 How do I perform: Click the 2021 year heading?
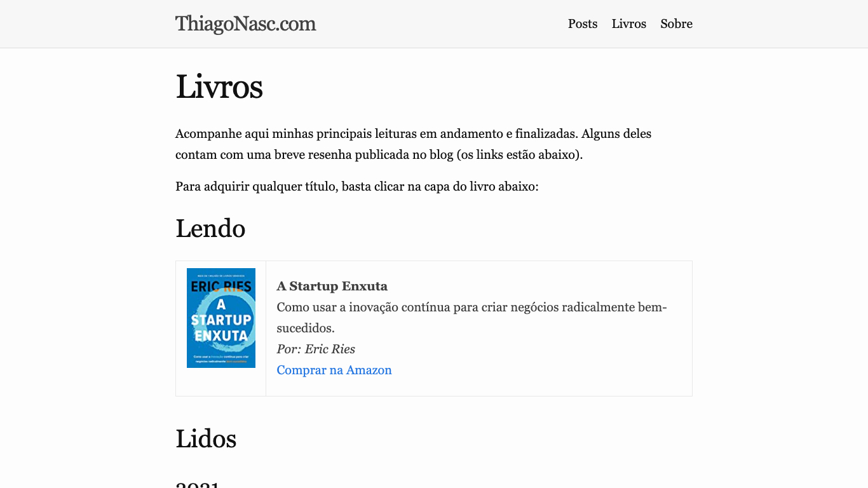(198, 484)
